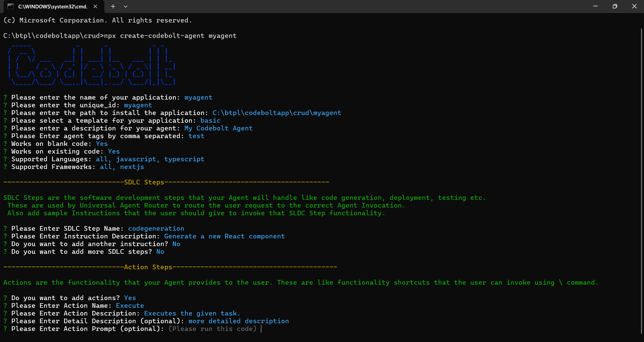Click 'more detailed description' answer
The width and height of the screenshot is (644, 342).
tap(238, 321)
